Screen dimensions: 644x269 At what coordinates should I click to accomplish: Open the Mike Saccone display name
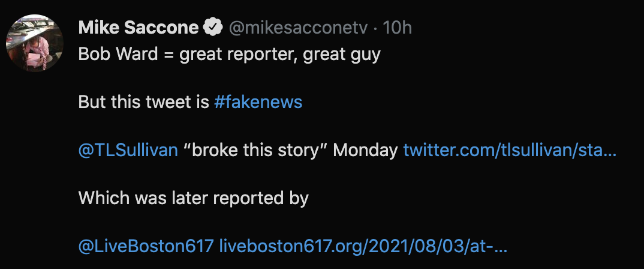tap(138, 28)
